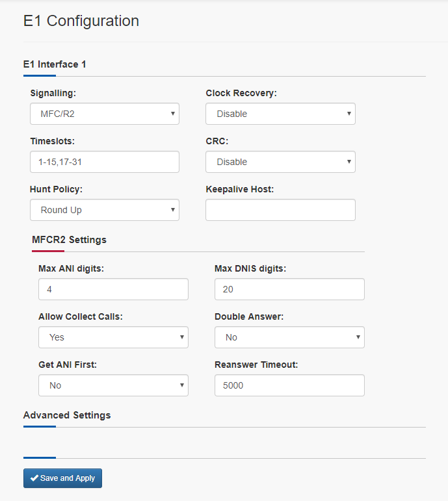448x501 pixels.
Task: Click the Allow Collect Calls label
Action: click(81, 316)
